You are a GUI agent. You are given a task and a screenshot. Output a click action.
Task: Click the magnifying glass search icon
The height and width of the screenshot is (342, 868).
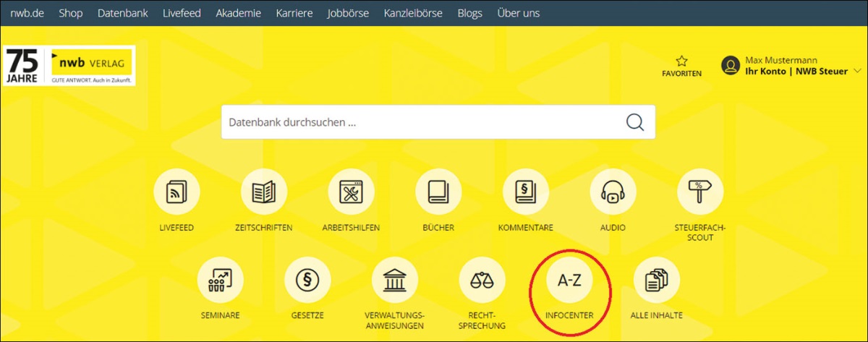click(x=634, y=122)
